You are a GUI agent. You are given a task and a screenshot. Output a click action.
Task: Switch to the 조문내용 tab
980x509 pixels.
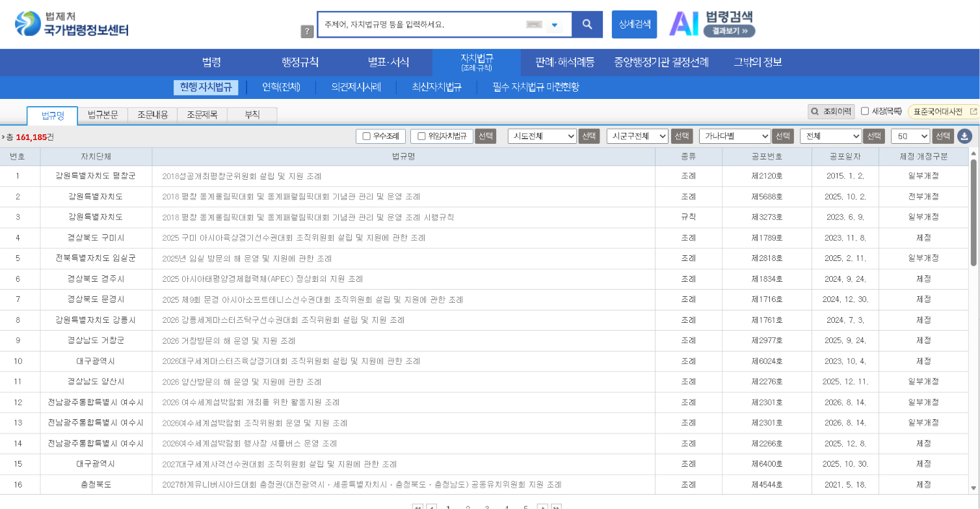click(x=152, y=115)
